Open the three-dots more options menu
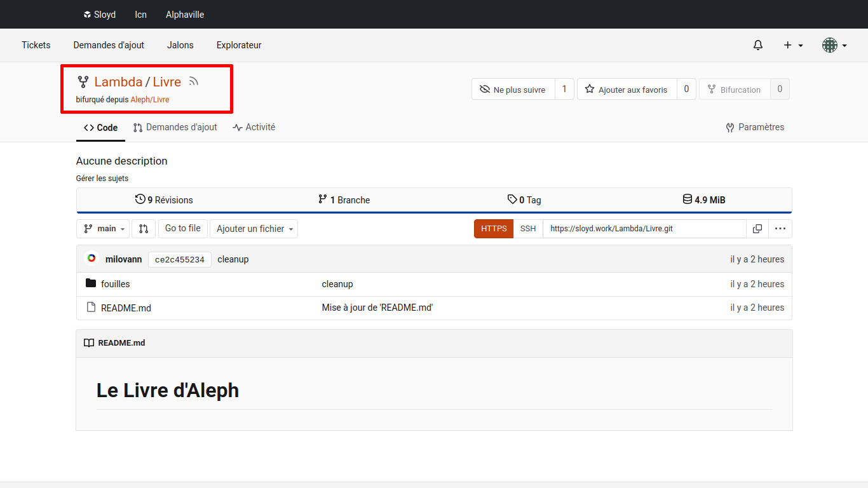Image resolution: width=868 pixels, height=488 pixels. 780,229
